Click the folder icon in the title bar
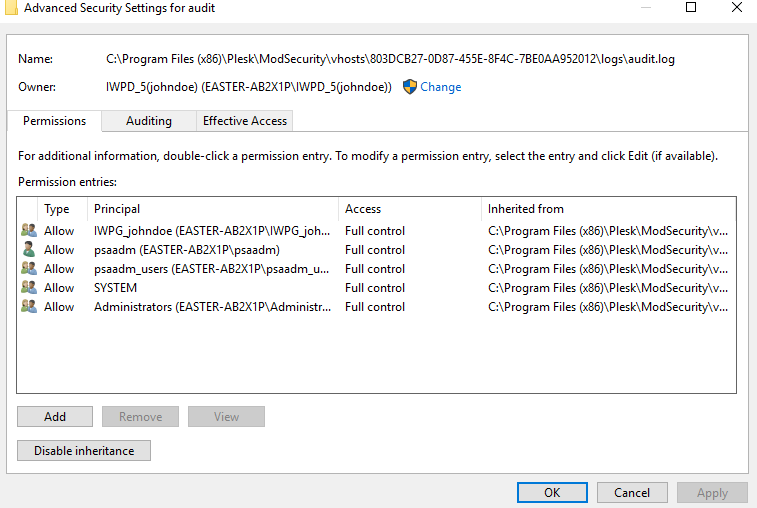Image resolution: width=757 pixels, height=508 pixels. [x=11, y=8]
